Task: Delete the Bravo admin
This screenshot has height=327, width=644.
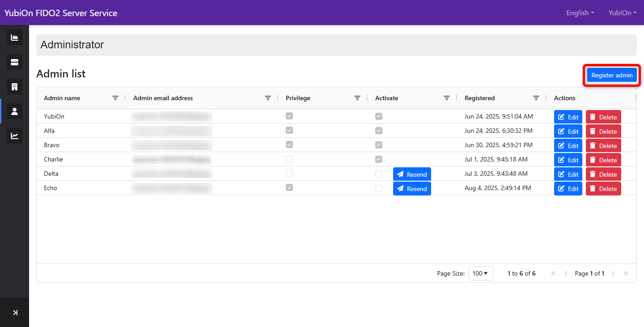Action: [603, 146]
